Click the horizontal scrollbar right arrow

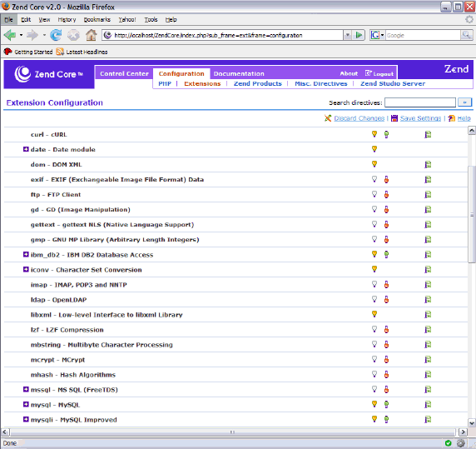(x=463, y=432)
